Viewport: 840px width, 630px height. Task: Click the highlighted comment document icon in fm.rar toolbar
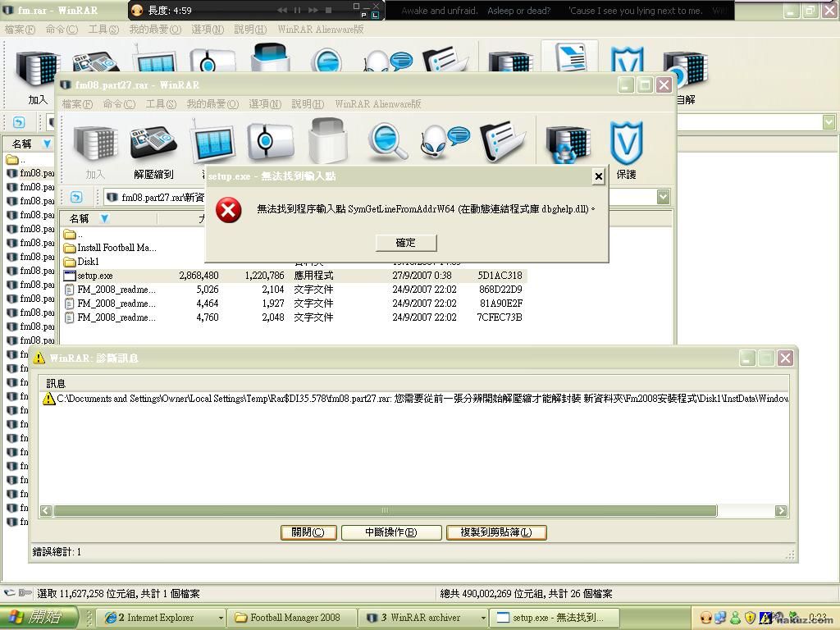pyautogui.click(x=570, y=57)
